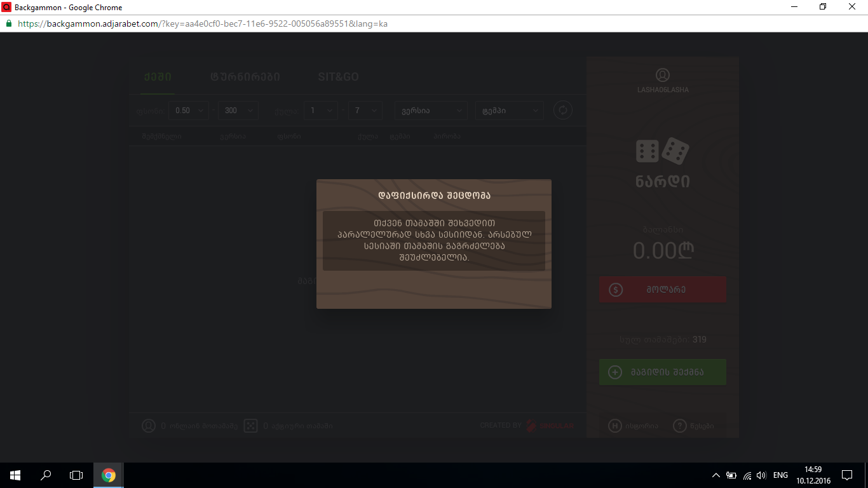This screenshot has width=868, height=488.
Task: Open the minimum points dropdown showing 1
Action: pyautogui.click(x=320, y=111)
